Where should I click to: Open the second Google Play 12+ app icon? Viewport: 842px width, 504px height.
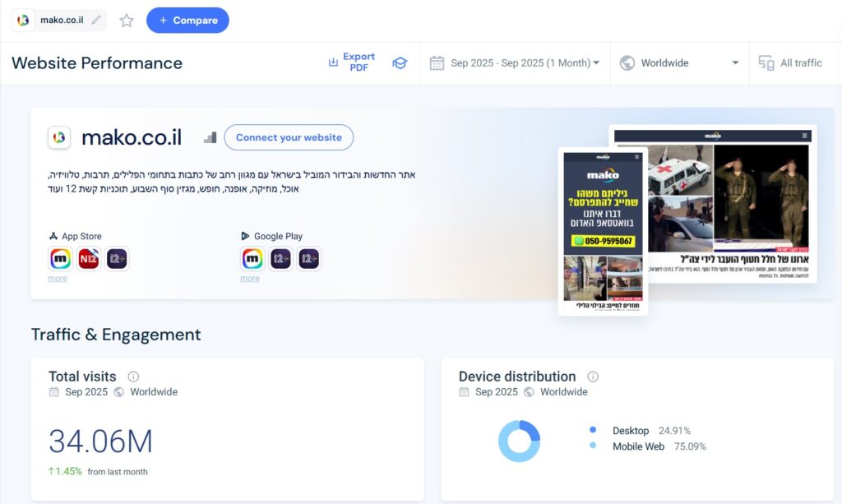pyautogui.click(x=280, y=259)
